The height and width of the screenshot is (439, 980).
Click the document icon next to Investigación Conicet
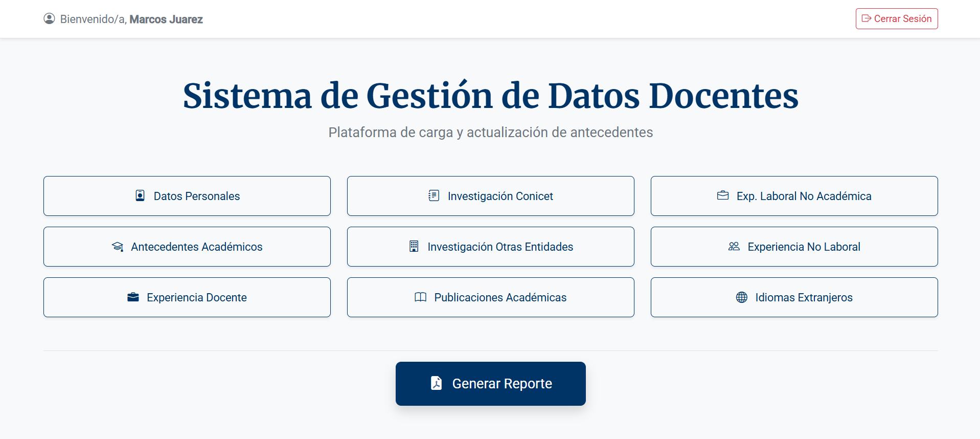point(434,195)
